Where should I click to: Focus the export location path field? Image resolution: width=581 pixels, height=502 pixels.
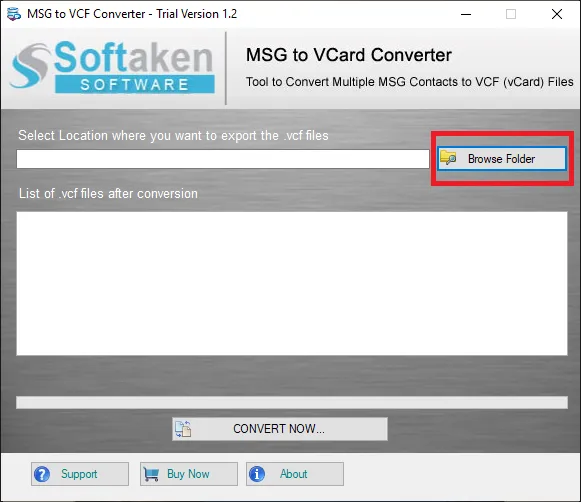223,159
